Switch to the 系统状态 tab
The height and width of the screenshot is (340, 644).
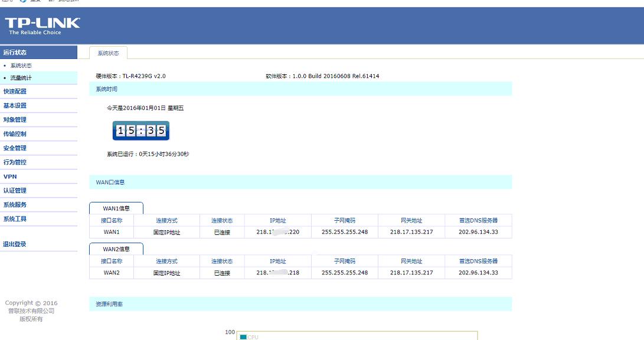107,53
